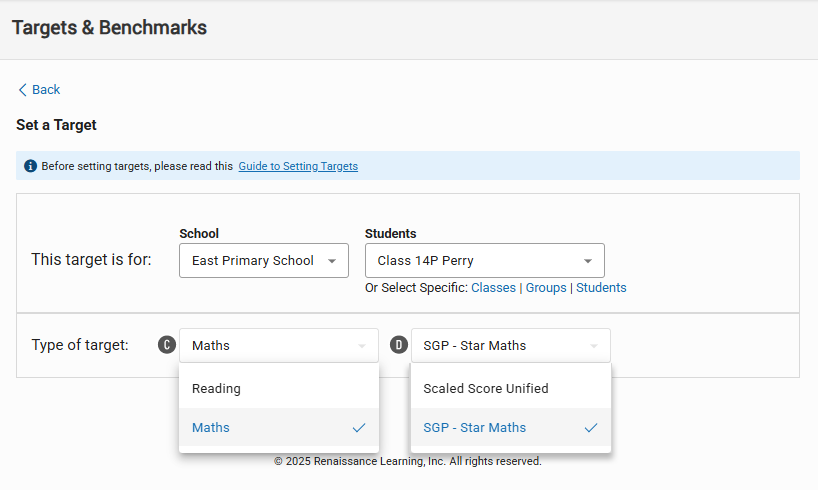Collapse the SGP - Star Maths dropdown
This screenshot has width=818, height=490.
pos(511,345)
